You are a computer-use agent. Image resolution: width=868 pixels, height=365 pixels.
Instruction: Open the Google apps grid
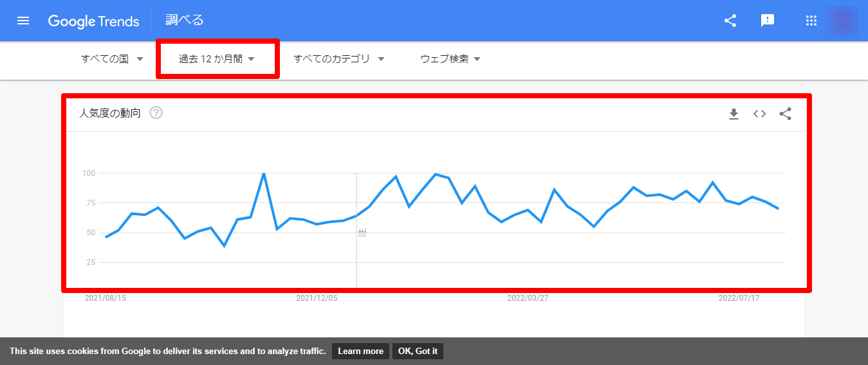(811, 21)
